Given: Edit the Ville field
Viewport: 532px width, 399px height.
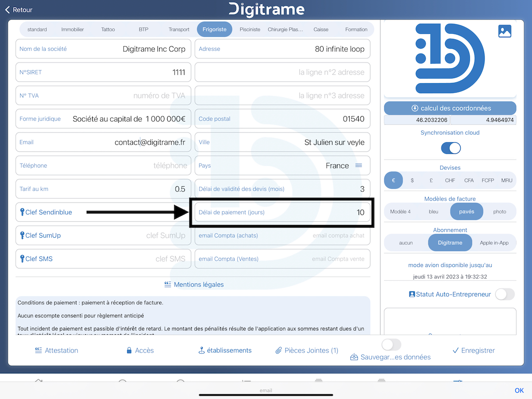Looking at the screenshot, I should tap(282, 142).
